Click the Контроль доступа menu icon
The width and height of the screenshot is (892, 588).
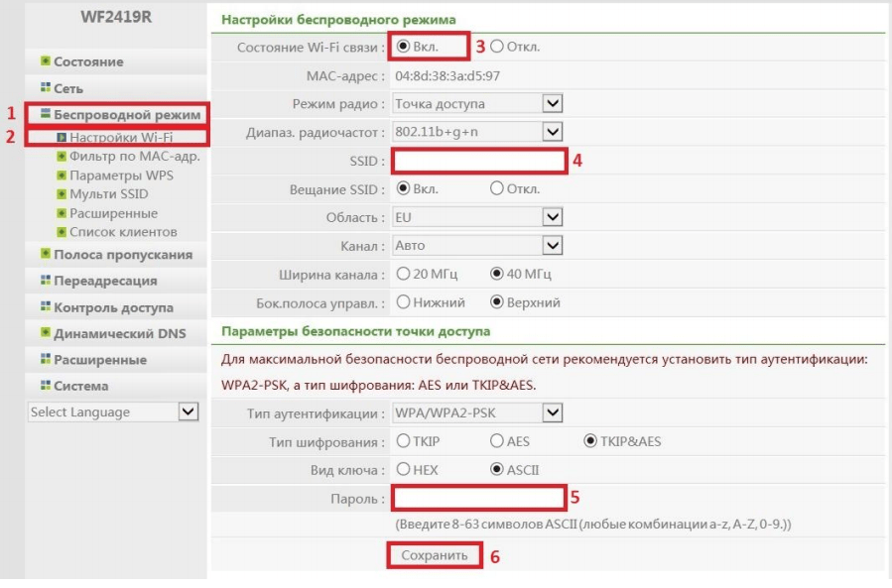tap(46, 307)
